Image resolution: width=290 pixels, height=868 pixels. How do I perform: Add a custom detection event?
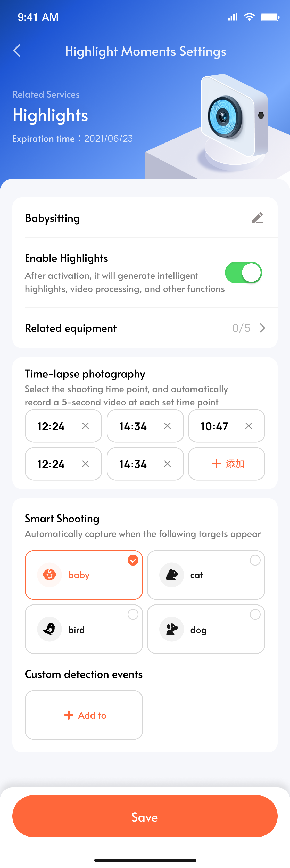coord(84,715)
